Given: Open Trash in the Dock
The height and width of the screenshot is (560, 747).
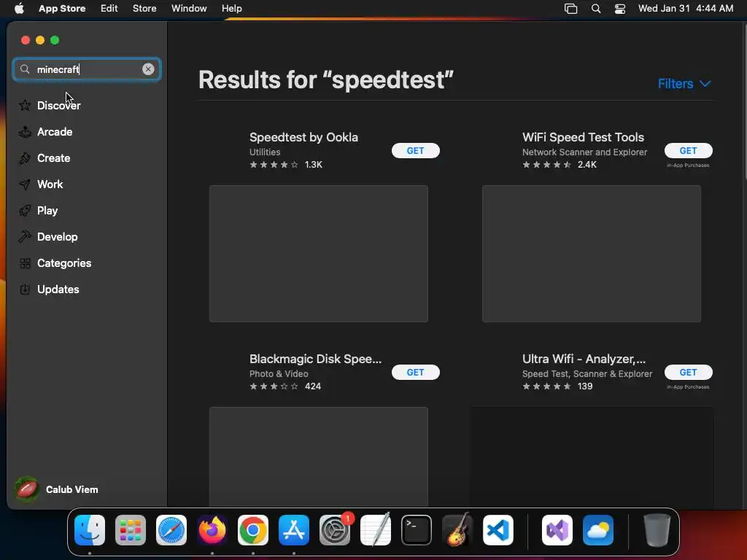Looking at the screenshot, I should pyautogui.click(x=657, y=530).
